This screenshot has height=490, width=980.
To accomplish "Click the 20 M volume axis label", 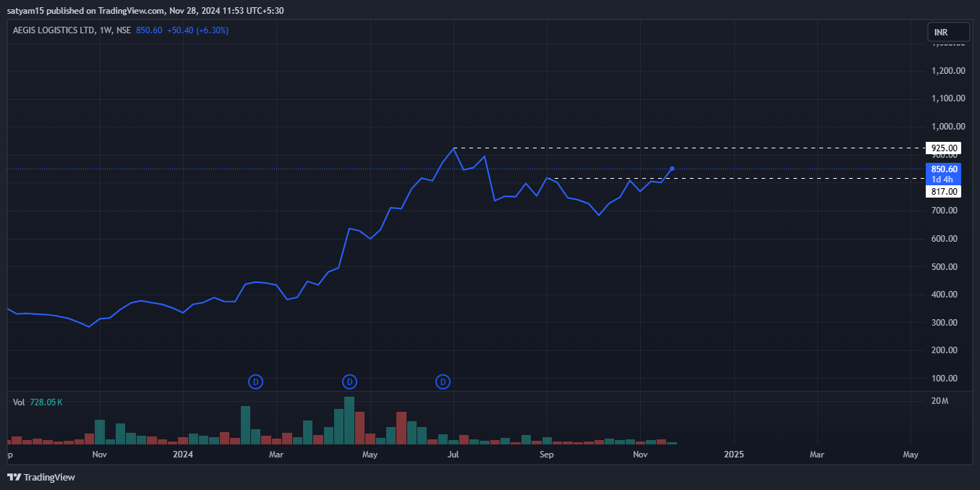I will click(940, 401).
